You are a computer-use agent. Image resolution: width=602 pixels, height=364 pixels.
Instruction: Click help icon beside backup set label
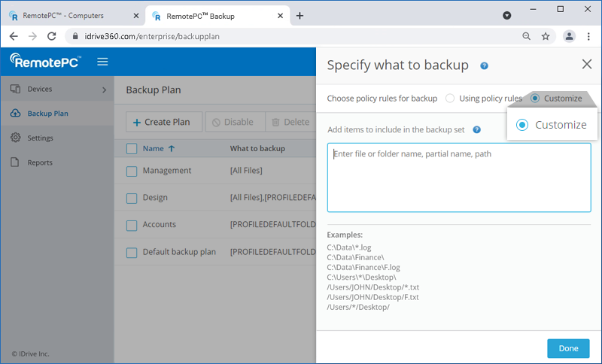(x=476, y=129)
